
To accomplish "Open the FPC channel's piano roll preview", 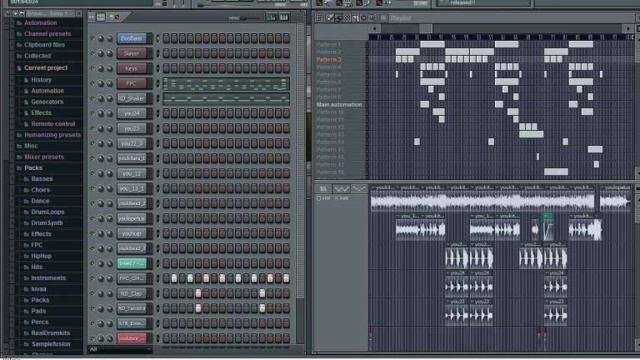I will point(226,84).
